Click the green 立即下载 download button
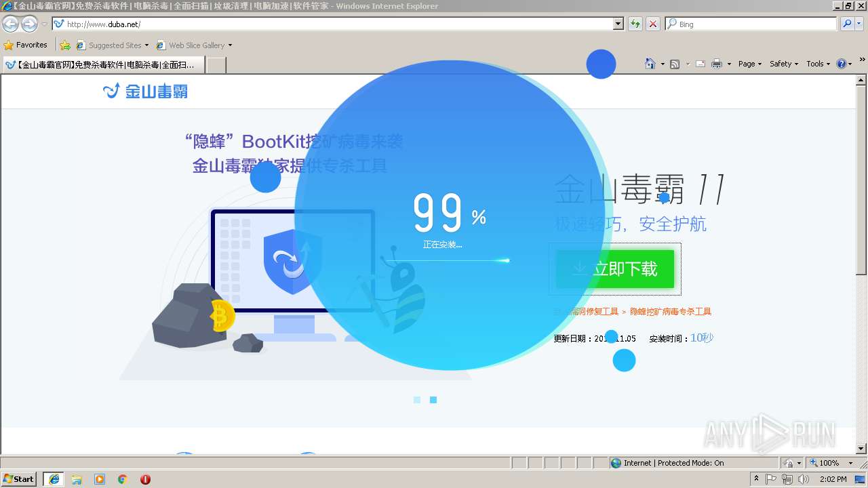This screenshot has height=488, width=868. [615, 269]
